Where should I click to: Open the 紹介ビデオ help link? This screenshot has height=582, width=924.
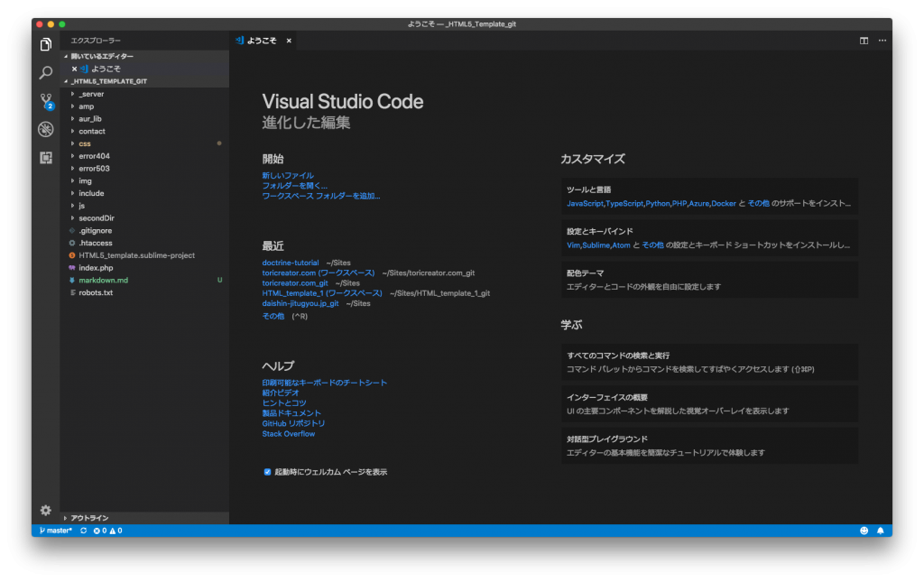[281, 393]
